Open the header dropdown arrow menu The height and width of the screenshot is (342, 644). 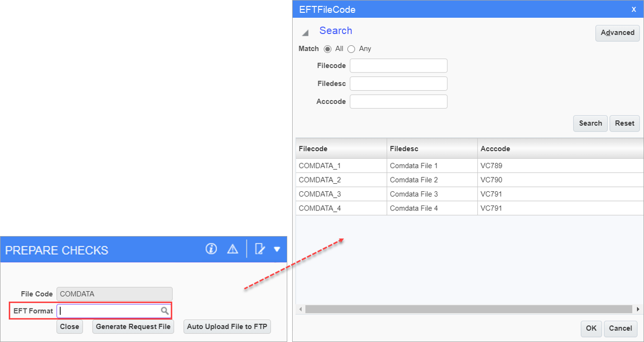tap(277, 249)
